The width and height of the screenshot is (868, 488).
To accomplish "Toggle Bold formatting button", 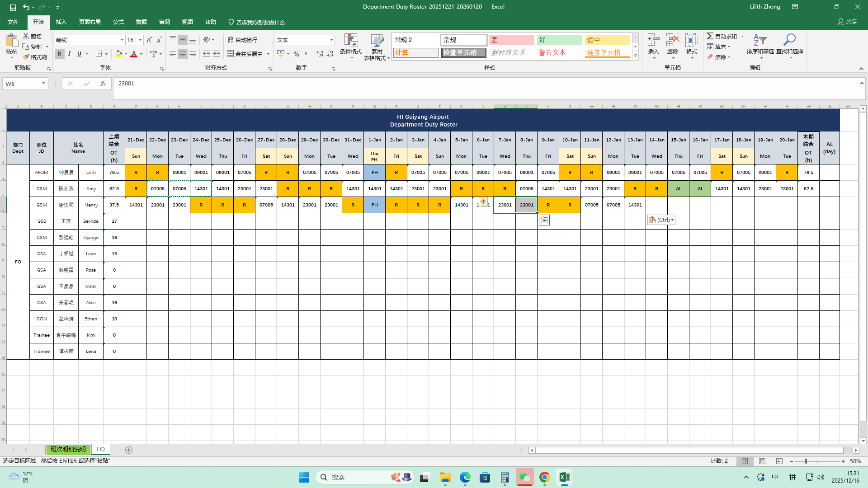I will 59,54.
